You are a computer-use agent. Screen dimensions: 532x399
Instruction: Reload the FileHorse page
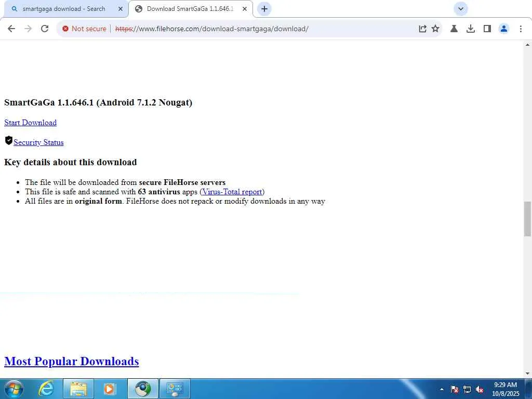tap(45, 29)
